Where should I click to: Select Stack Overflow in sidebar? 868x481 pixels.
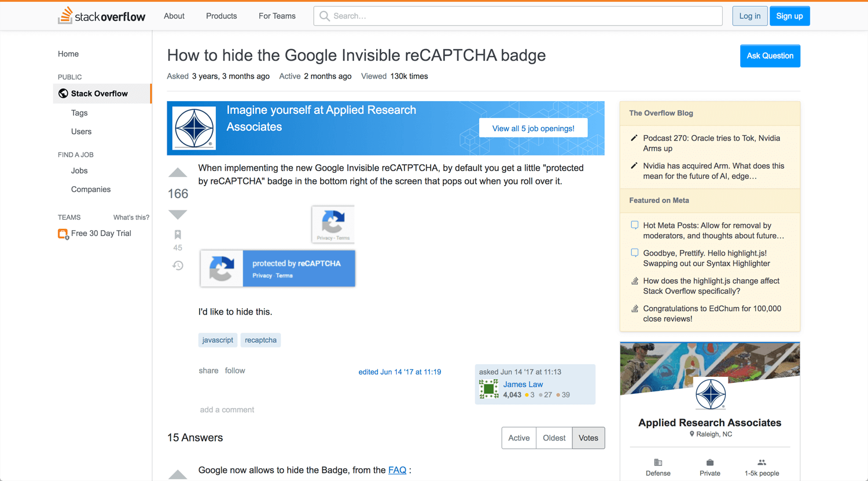coord(102,94)
